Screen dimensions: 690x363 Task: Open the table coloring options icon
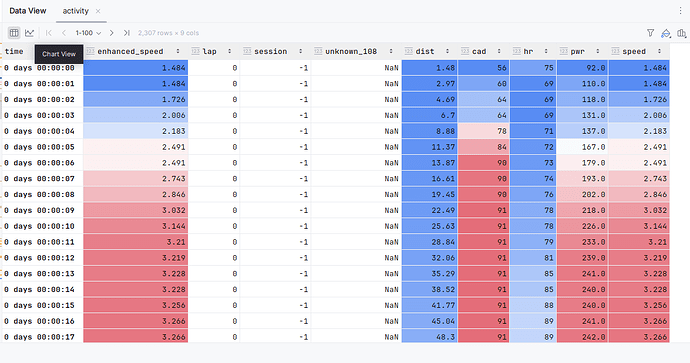point(666,33)
